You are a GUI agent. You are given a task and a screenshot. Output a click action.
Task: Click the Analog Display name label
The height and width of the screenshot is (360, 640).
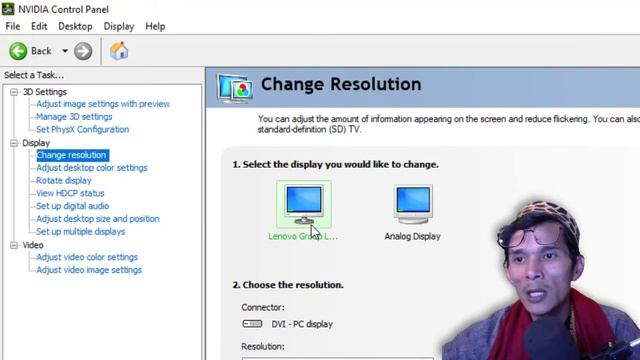[413, 236]
